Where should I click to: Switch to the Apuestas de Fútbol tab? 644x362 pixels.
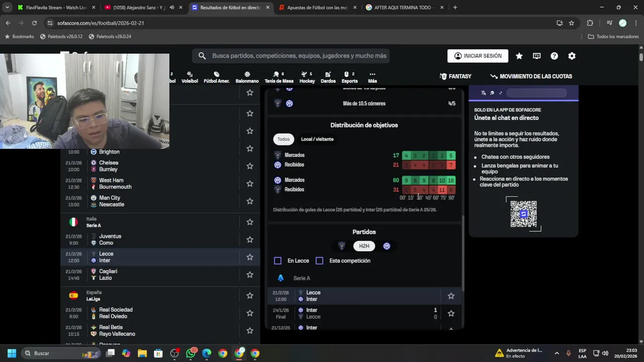(x=318, y=8)
